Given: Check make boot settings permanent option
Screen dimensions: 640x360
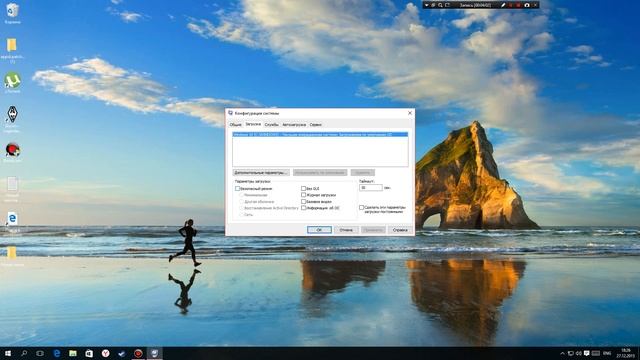Looking at the screenshot, I should click(361, 207).
